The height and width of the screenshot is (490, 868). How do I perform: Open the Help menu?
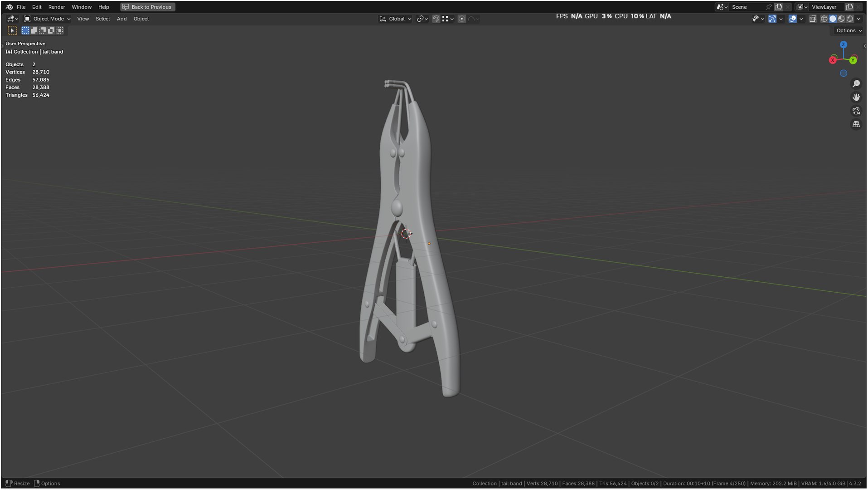pyautogui.click(x=104, y=7)
